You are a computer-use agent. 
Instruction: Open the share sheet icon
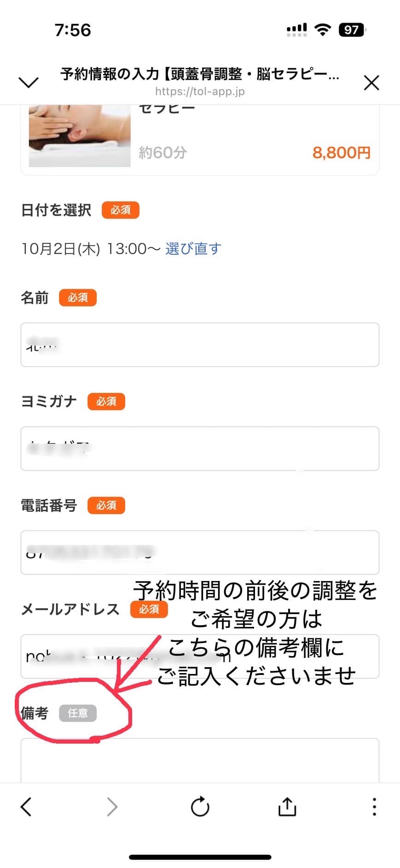pos(287,807)
